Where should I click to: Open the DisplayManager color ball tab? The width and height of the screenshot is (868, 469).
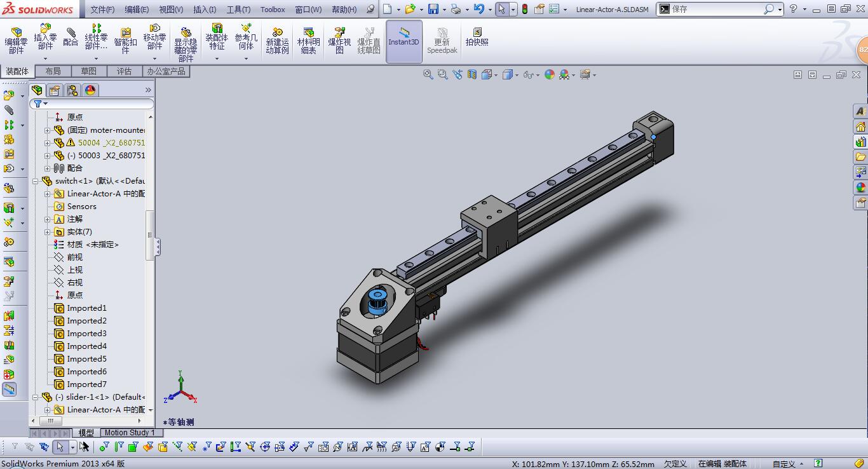click(x=90, y=90)
